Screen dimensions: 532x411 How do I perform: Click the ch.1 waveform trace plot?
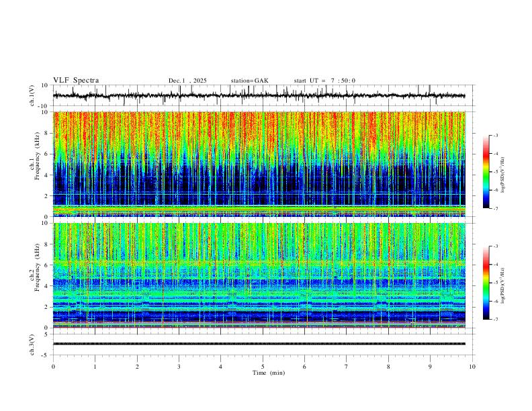tap(259, 95)
